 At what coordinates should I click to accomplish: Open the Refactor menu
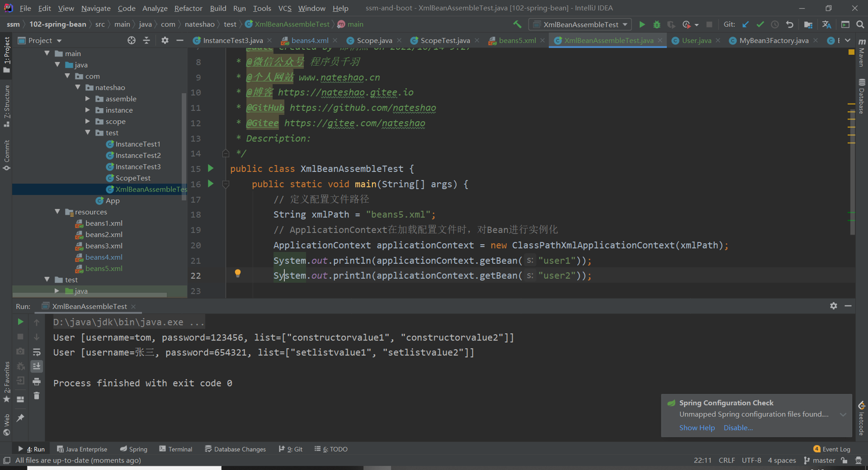(188, 8)
